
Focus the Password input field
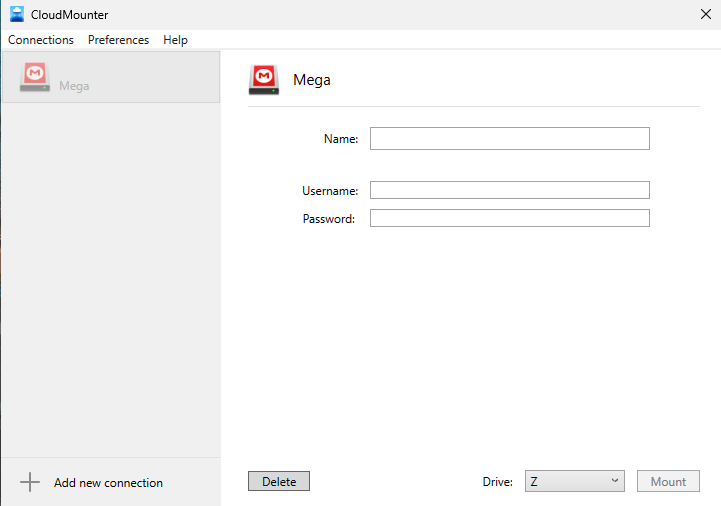coord(509,218)
